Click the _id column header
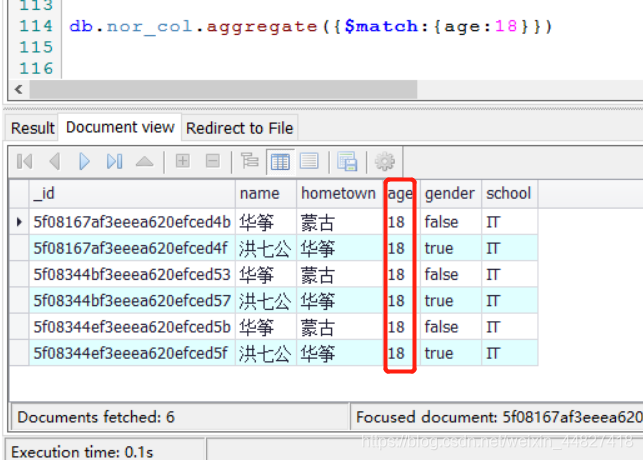643x460 pixels. coord(132,194)
